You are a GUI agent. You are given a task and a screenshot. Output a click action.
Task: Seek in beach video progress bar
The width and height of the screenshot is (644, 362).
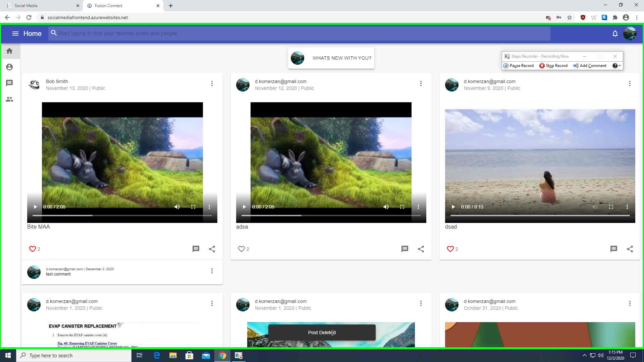[540, 216]
